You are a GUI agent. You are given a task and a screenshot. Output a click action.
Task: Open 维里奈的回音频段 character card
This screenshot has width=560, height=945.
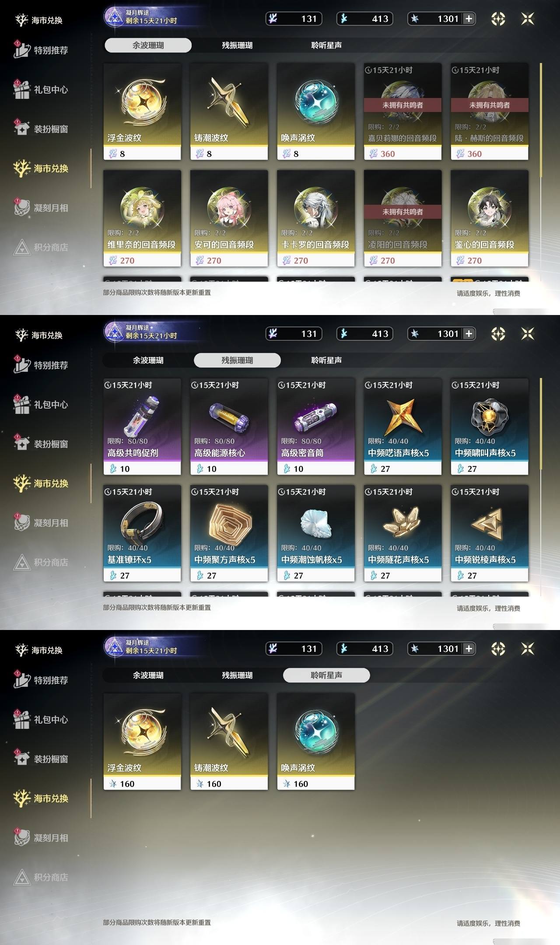142,218
